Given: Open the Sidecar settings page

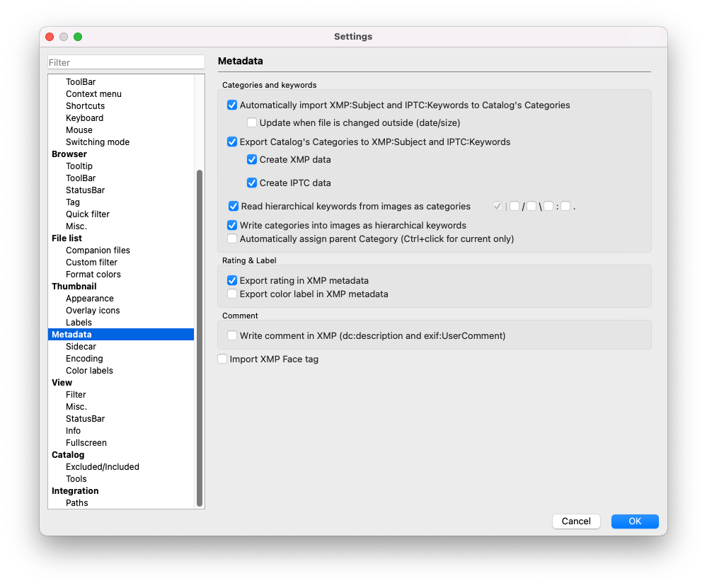Looking at the screenshot, I should pos(81,347).
